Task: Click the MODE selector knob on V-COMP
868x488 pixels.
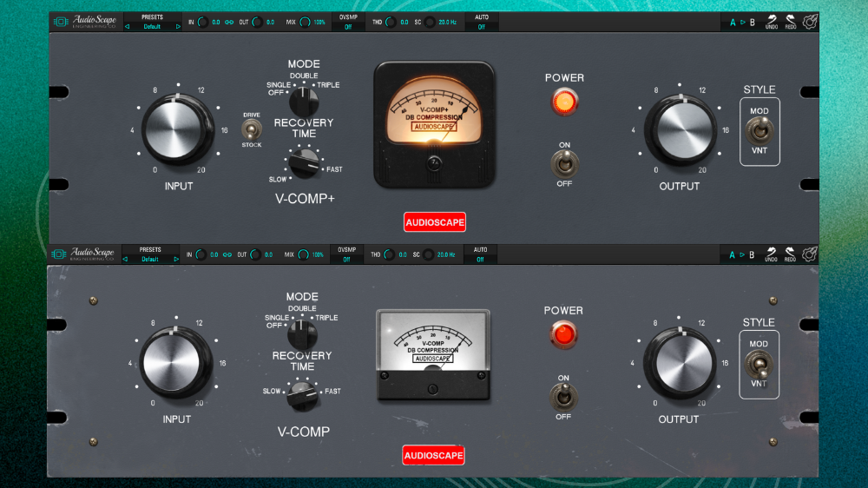Action: 302,334
